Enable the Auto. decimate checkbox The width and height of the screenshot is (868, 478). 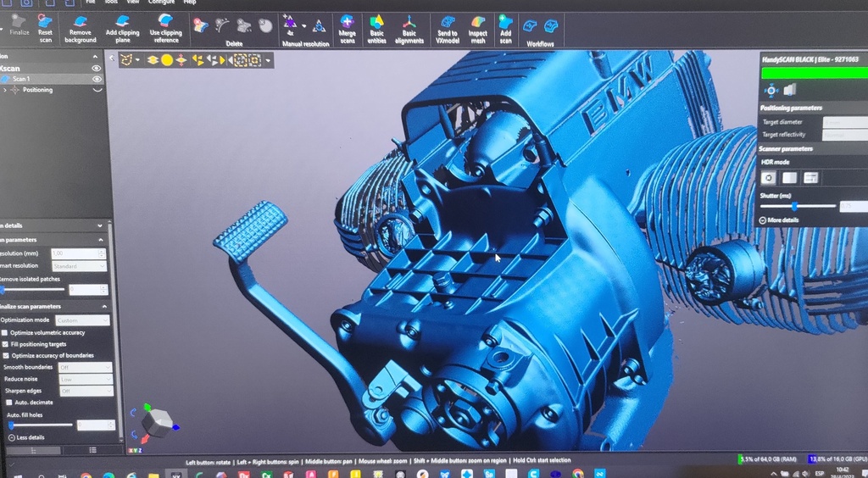pos(9,403)
